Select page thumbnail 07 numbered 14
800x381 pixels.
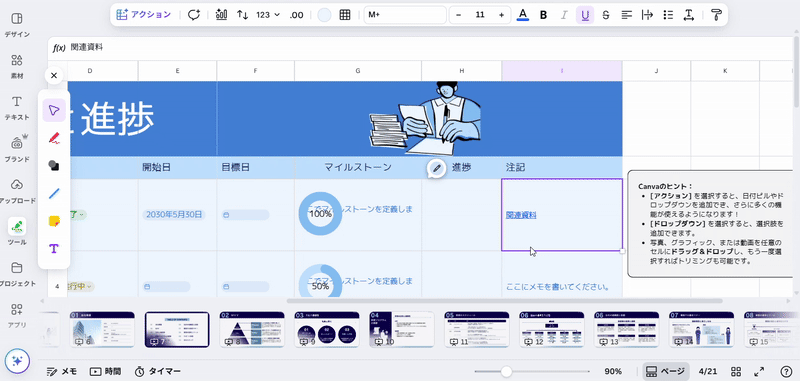pyautogui.click(x=702, y=329)
